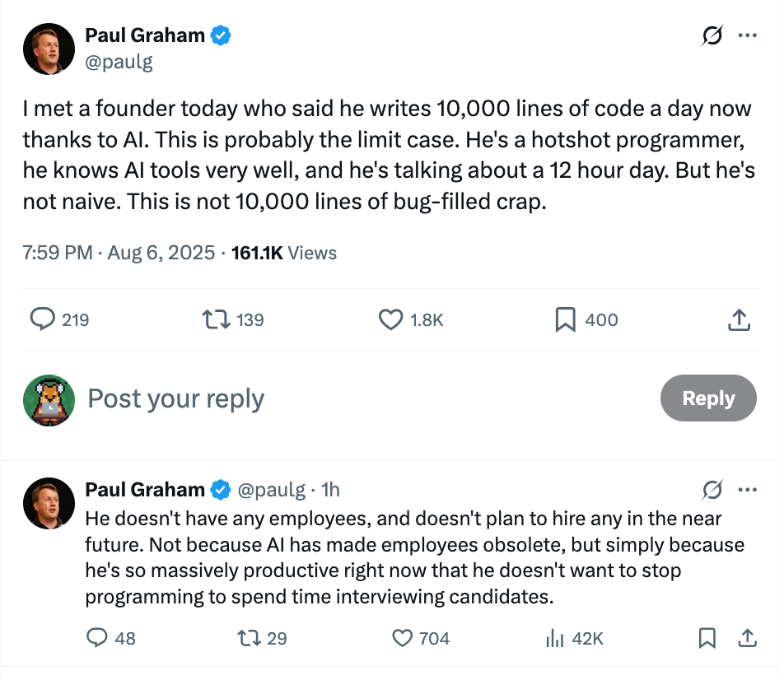Click the gray Reply button

(708, 398)
